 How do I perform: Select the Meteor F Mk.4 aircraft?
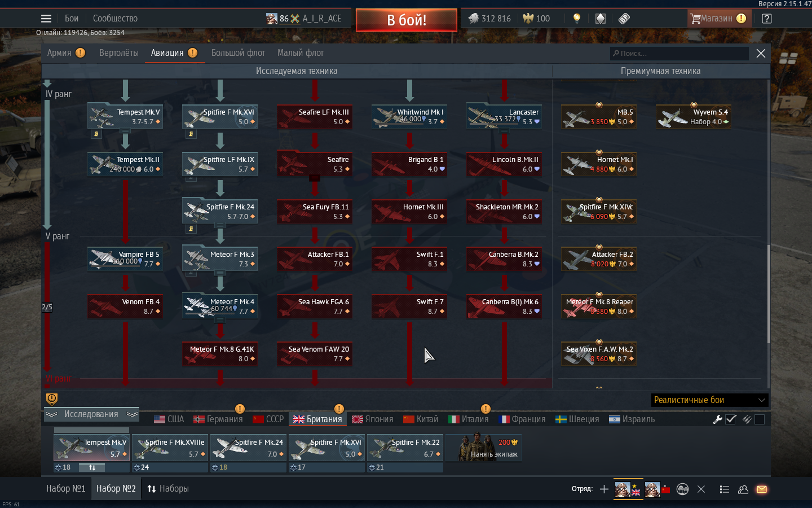coord(220,306)
